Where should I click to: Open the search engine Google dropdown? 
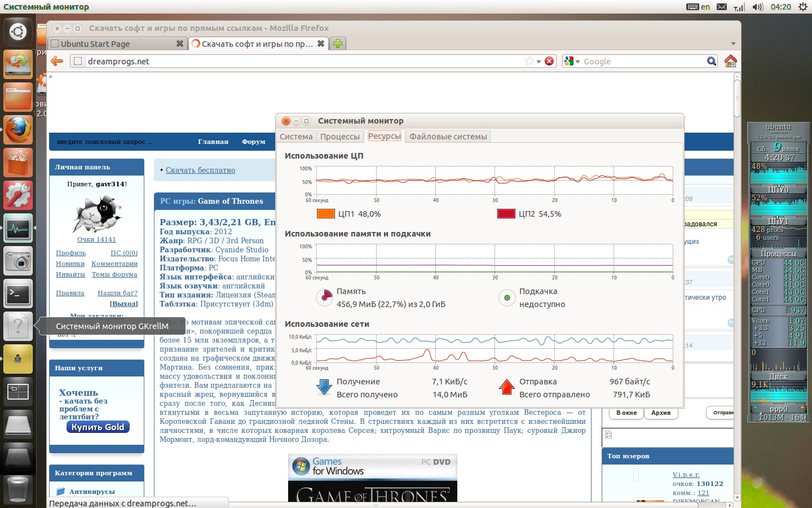point(571,61)
